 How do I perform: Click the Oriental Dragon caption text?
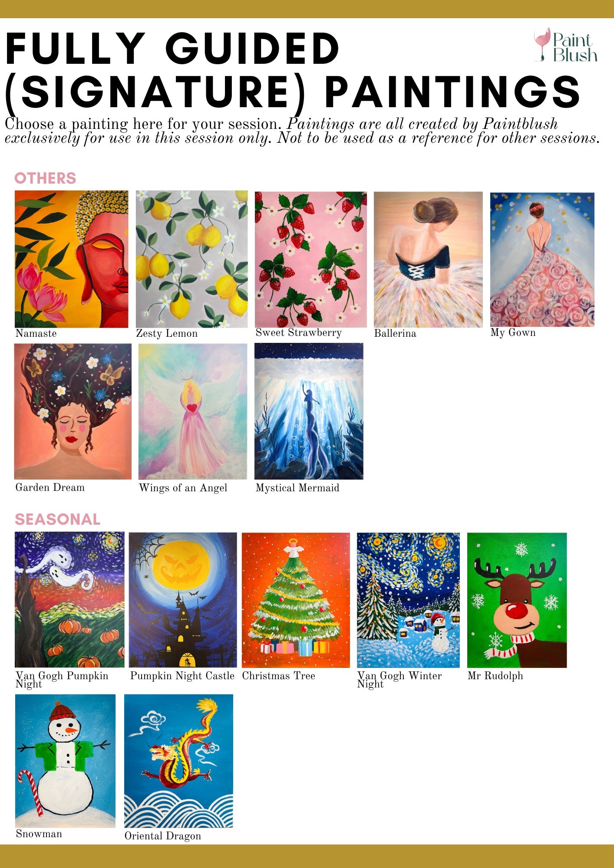tap(163, 836)
